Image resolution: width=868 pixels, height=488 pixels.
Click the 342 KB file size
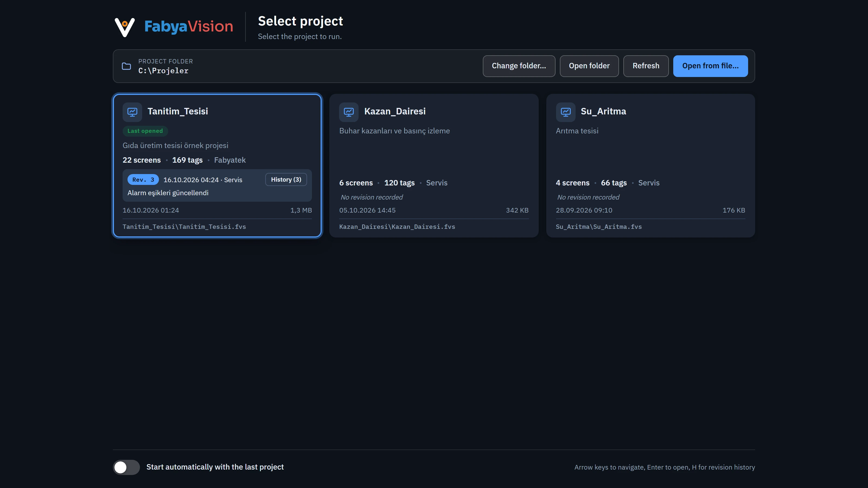tap(517, 210)
